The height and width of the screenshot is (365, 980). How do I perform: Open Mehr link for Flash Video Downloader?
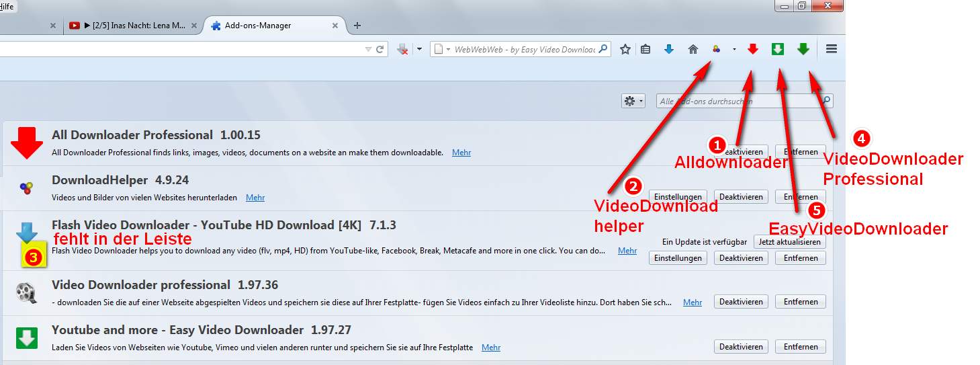click(627, 251)
